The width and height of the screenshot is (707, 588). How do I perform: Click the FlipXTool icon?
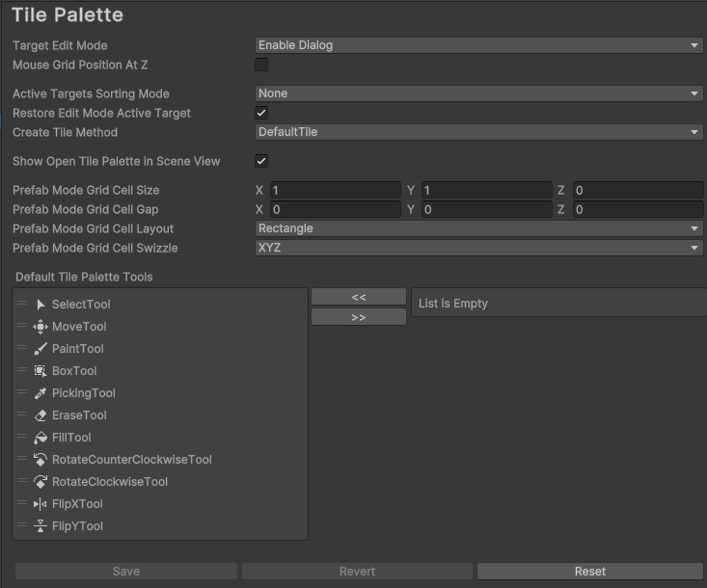tap(41, 504)
